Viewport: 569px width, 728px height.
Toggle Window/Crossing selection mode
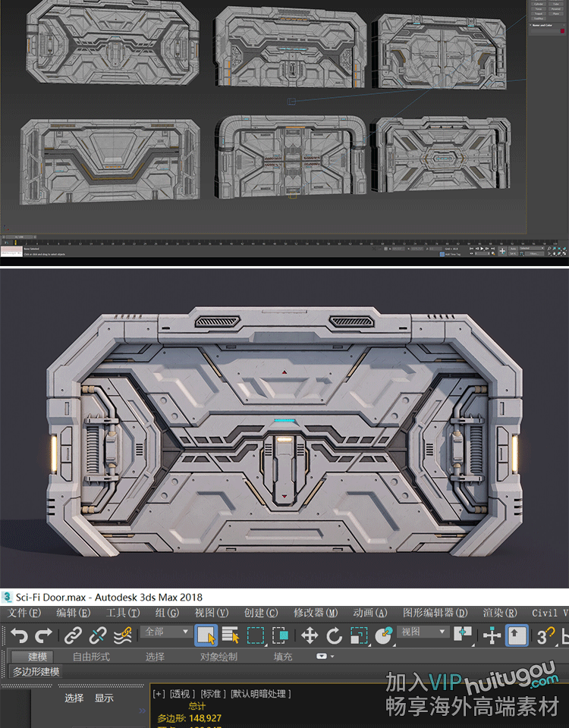click(280, 635)
